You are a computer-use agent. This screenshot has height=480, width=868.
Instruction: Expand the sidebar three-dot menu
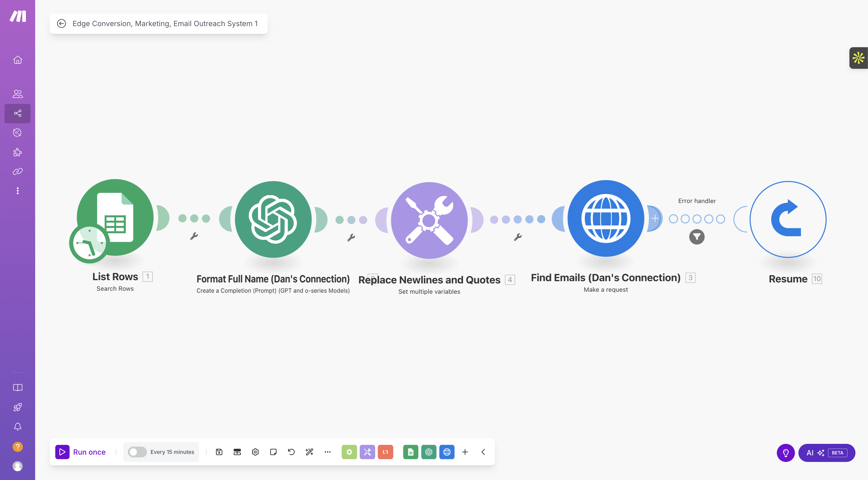pos(17,191)
